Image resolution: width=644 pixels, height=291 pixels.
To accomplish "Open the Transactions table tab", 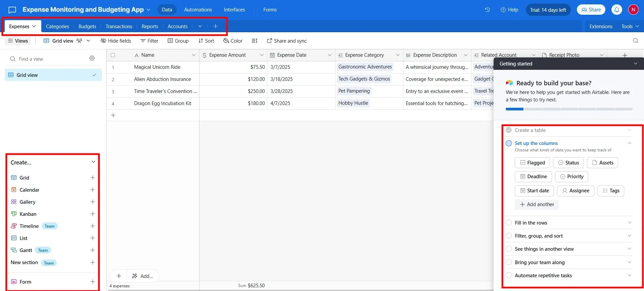I will 119,26.
